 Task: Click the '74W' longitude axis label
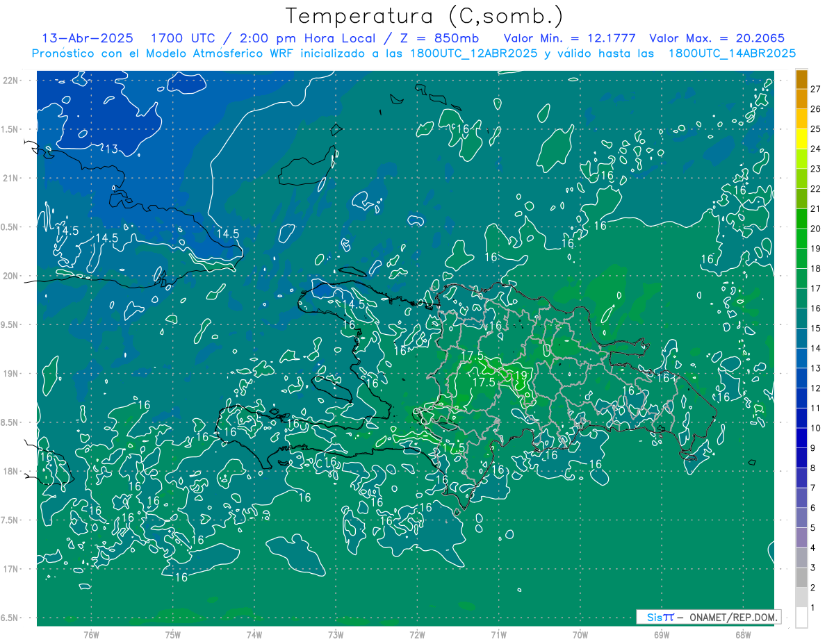pyautogui.click(x=254, y=635)
